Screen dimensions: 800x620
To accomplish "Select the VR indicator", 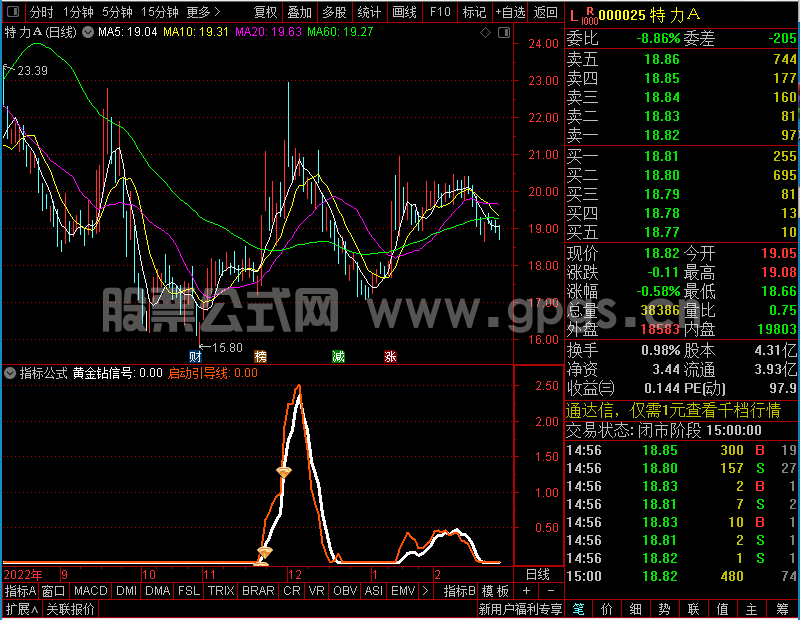I will click(316, 591).
